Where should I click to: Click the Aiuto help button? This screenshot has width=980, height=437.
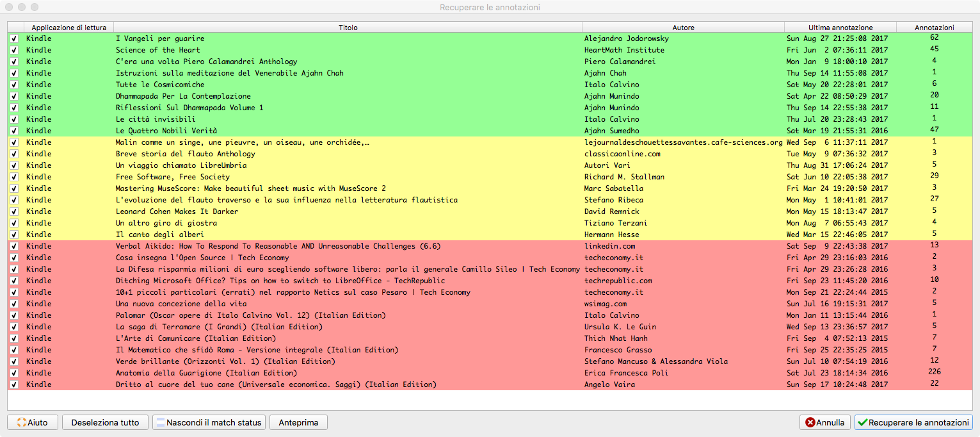(32, 422)
